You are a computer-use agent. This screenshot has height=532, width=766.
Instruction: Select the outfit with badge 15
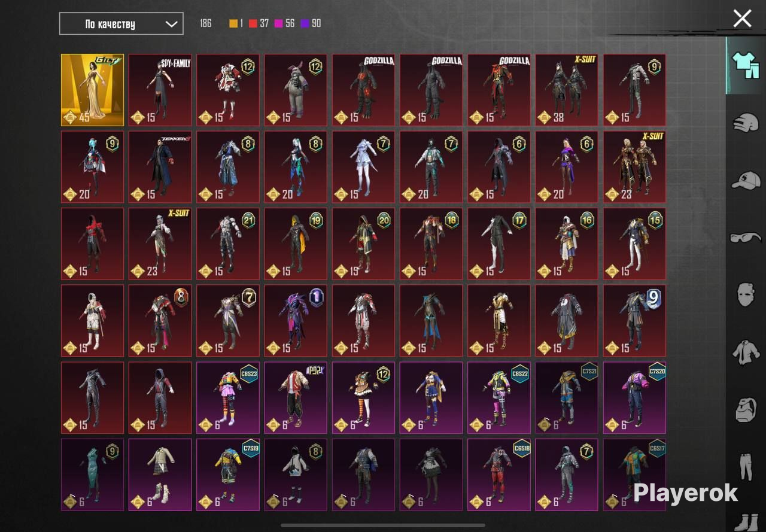coord(634,244)
